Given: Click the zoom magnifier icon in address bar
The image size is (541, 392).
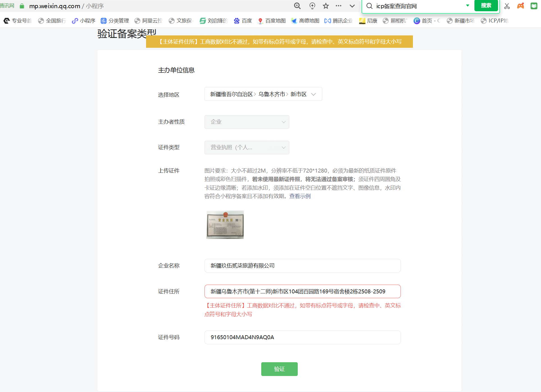Looking at the screenshot, I should coord(297,6).
